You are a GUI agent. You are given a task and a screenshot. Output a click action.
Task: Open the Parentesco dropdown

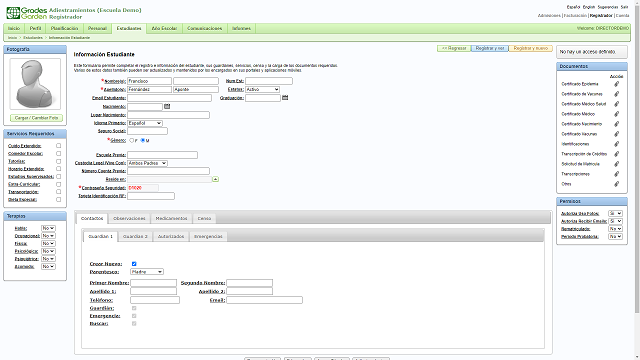point(147,272)
